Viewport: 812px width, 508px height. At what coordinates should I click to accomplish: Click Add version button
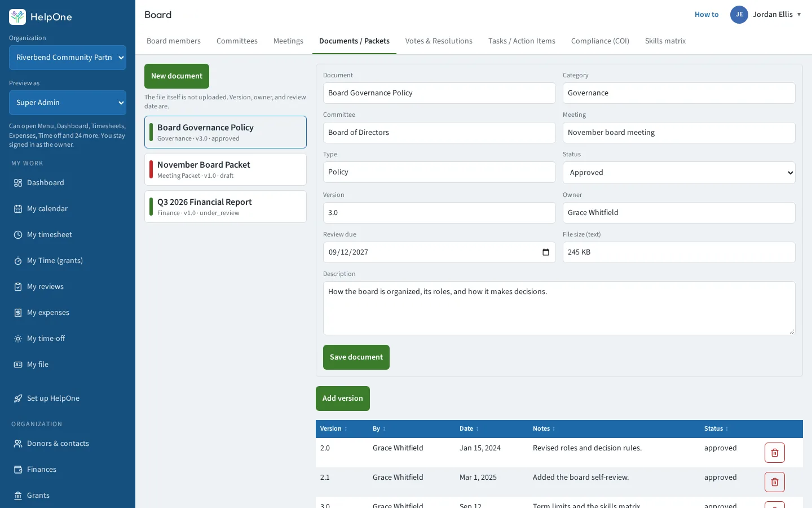coord(343,398)
